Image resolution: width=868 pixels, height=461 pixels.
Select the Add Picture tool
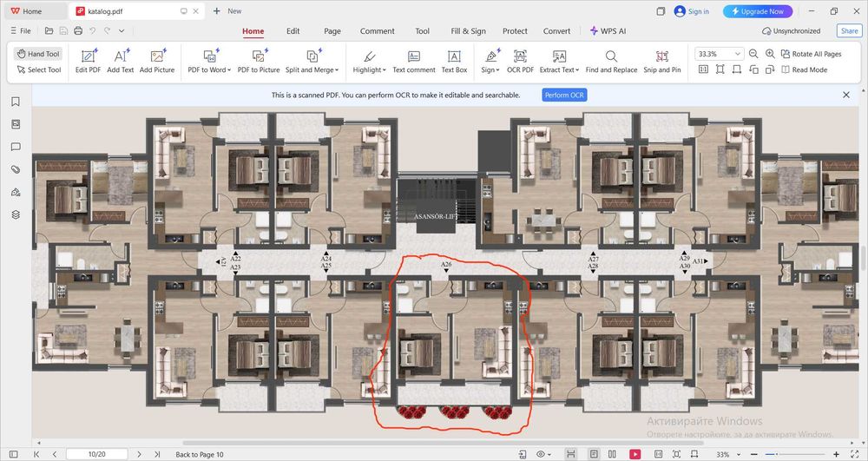coord(157,56)
